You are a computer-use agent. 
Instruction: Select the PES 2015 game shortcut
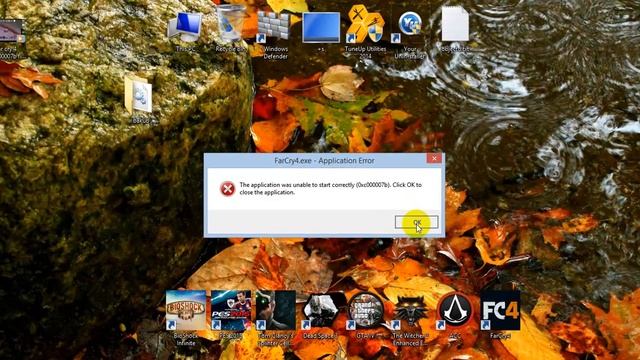tap(231, 315)
